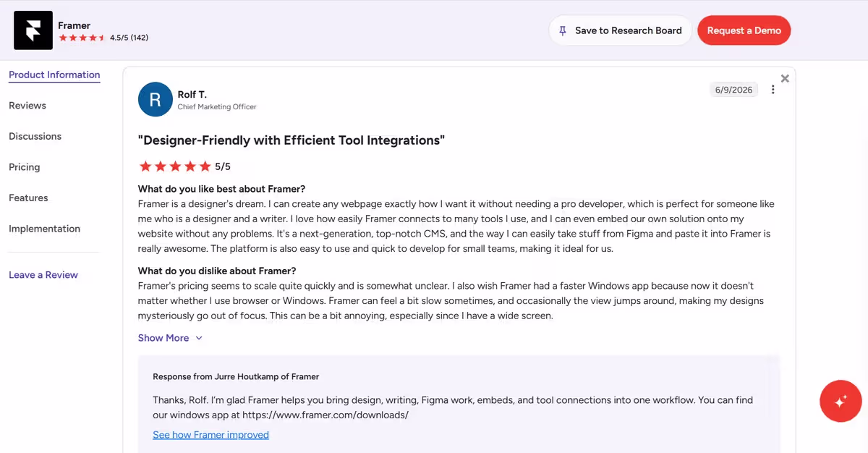Open the Reviews section
This screenshot has width=868, height=453.
(27, 106)
